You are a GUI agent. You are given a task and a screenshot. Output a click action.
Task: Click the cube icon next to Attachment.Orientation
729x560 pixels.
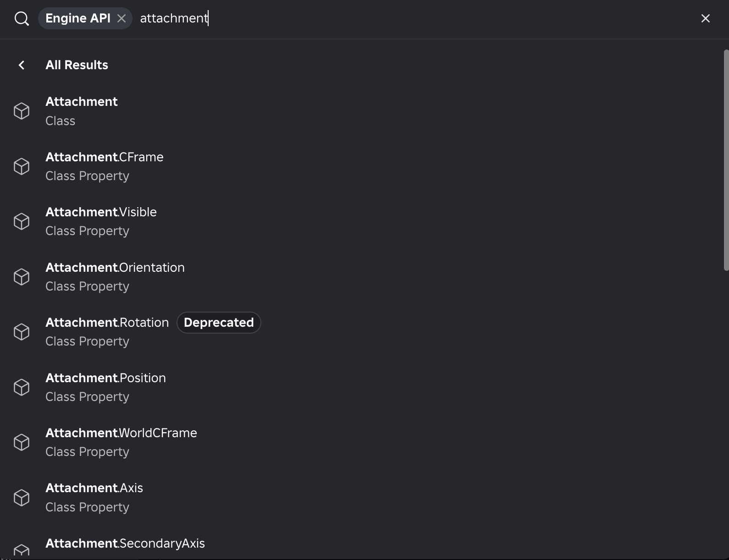tap(22, 277)
